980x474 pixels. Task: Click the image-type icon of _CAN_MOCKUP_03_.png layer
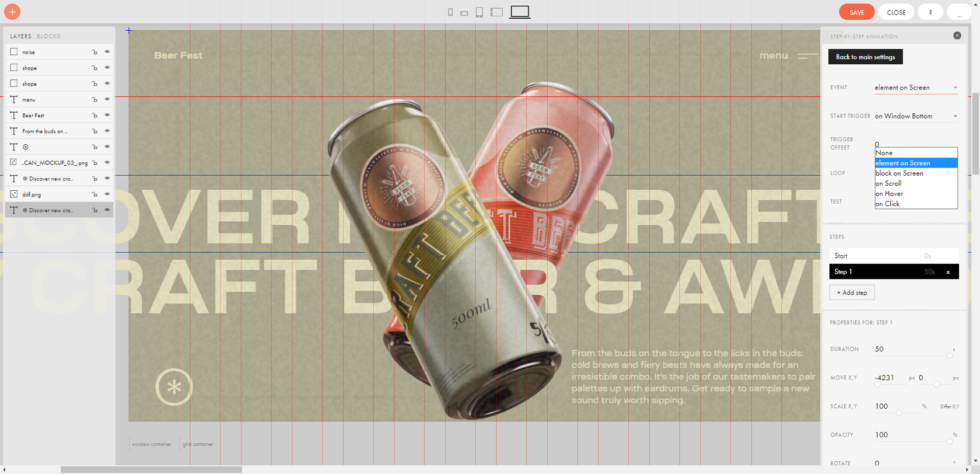[x=14, y=162]
